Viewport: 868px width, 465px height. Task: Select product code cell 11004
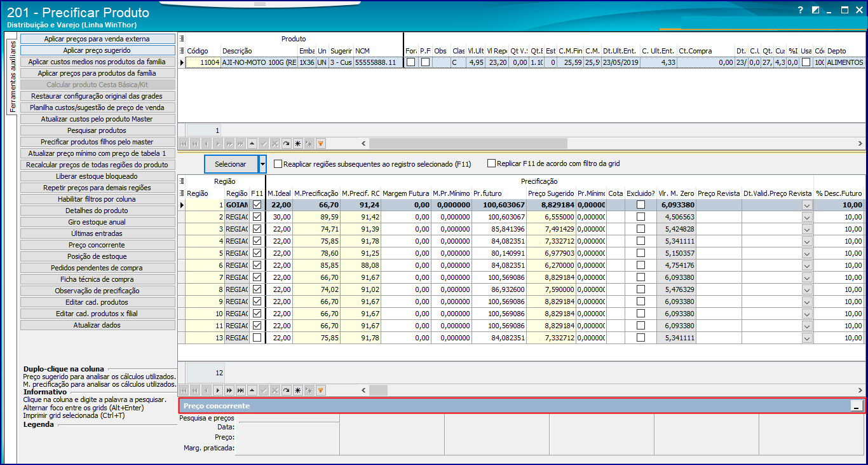point(203,62)
